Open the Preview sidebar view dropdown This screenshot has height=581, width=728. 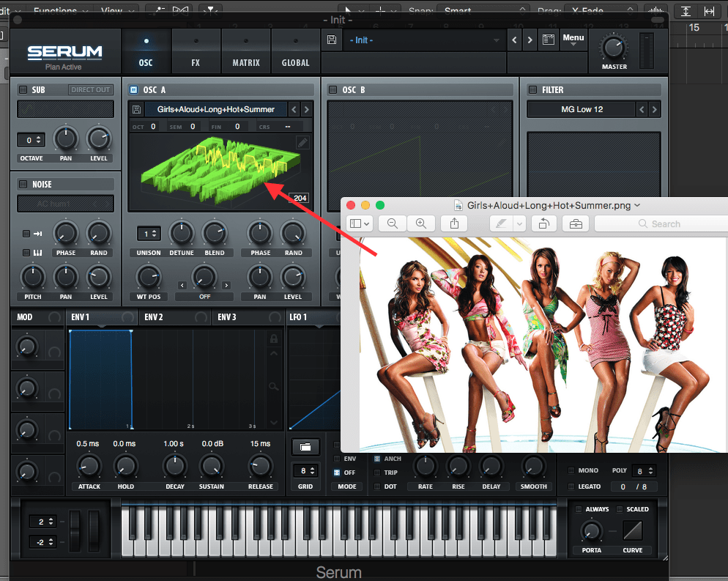(360, 224)
